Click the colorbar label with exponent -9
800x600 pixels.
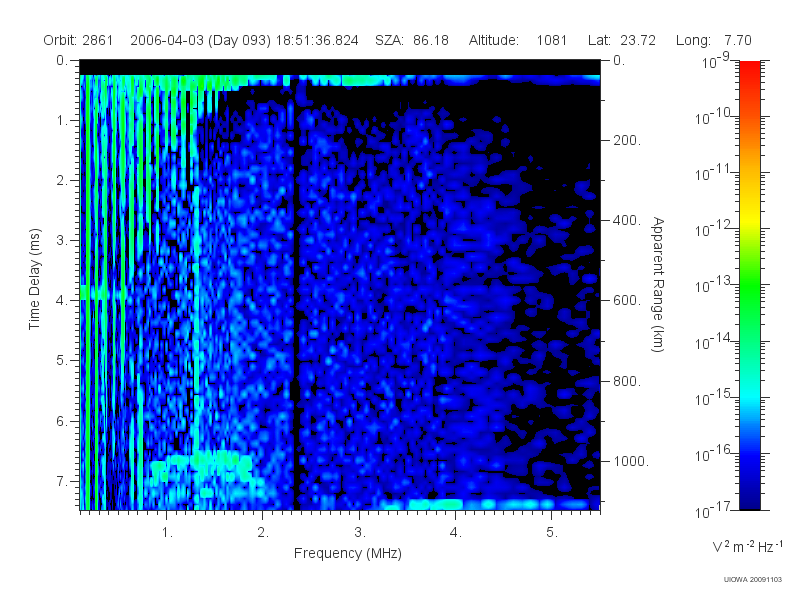pos(716,62)
